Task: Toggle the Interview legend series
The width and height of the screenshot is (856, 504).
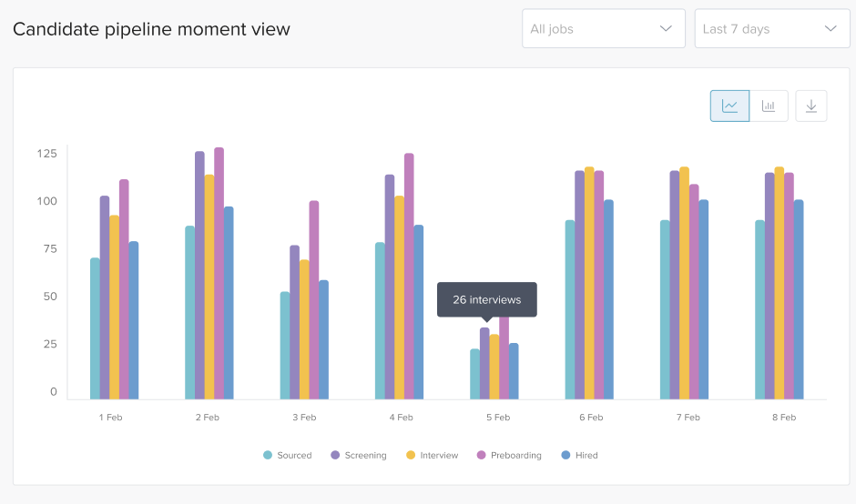Action: [x=438, y=455]
